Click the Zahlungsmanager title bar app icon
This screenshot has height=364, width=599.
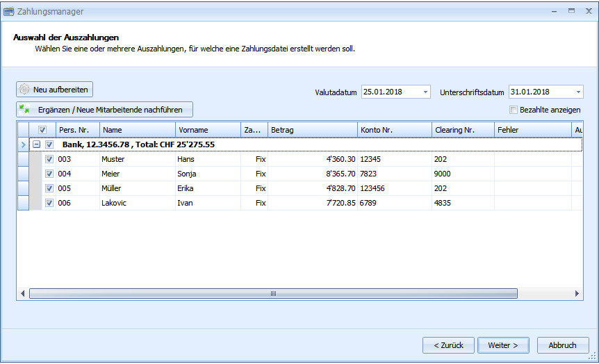tap(8, 11)
